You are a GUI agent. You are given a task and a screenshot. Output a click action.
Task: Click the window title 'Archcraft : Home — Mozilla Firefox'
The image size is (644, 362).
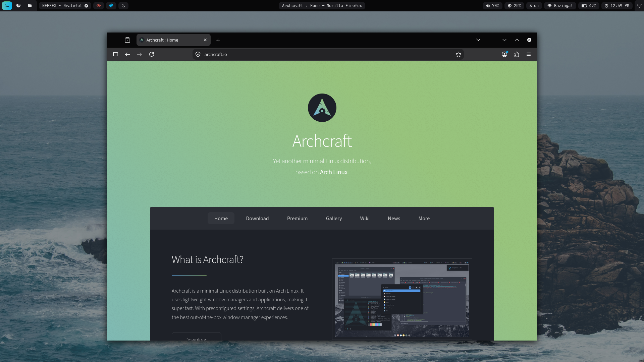(x=322, y=6)
